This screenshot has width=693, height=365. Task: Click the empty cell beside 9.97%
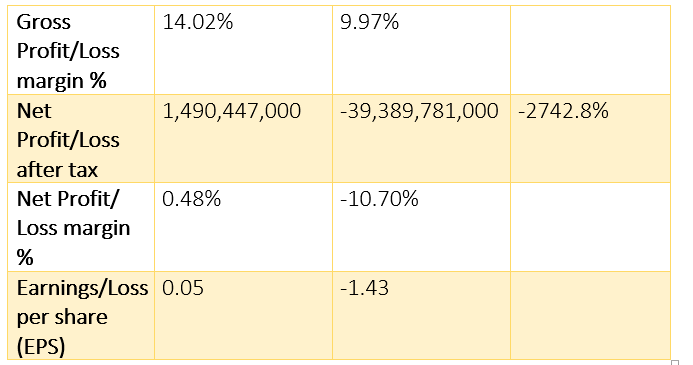click(x=590, y=50)
